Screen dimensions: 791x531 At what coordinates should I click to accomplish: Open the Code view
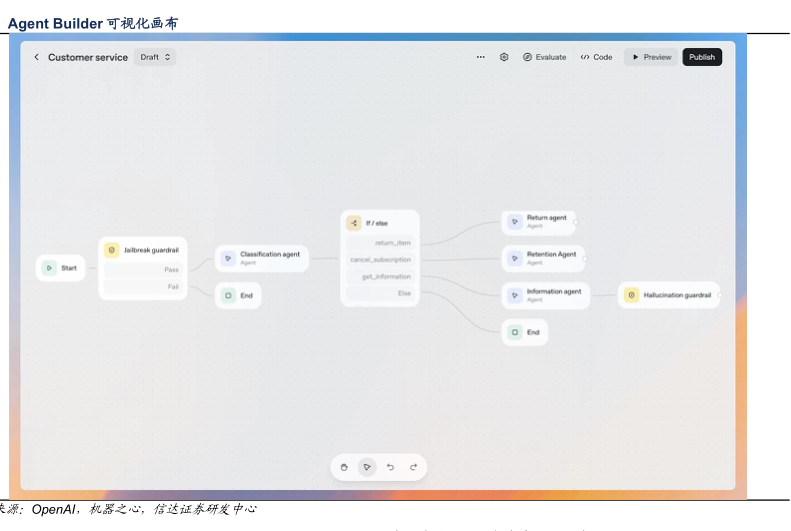pyautogui.click(x=596, y=57)
